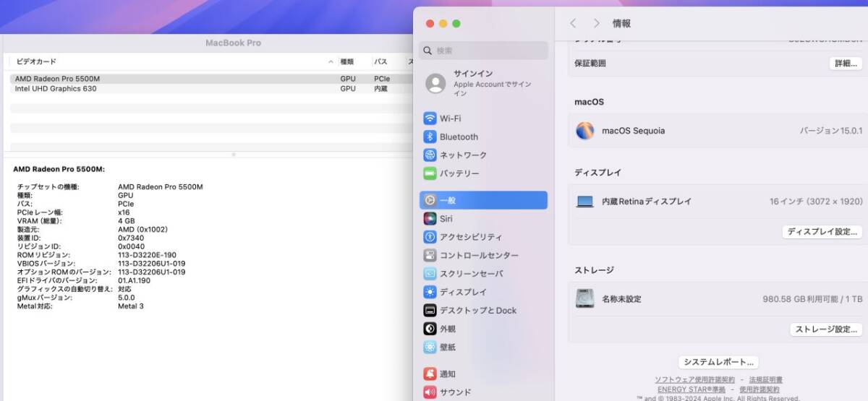This screenshot has width=868, height=401.
Task: Open システムレポート... button
Action: point(718,362)
